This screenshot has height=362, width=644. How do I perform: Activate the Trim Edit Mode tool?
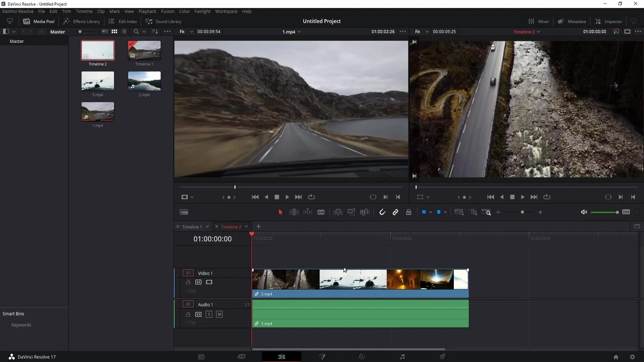coord(294,212)
